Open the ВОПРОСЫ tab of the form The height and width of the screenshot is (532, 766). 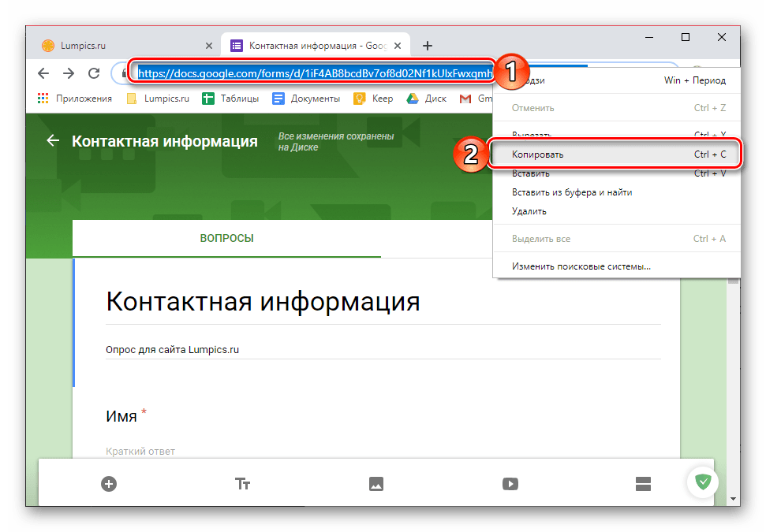226,238
